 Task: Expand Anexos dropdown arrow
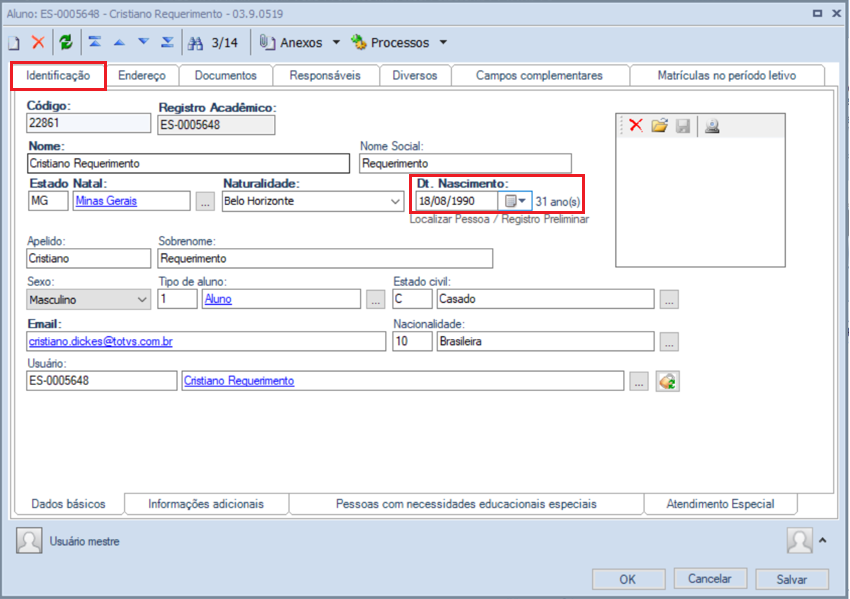336,42
